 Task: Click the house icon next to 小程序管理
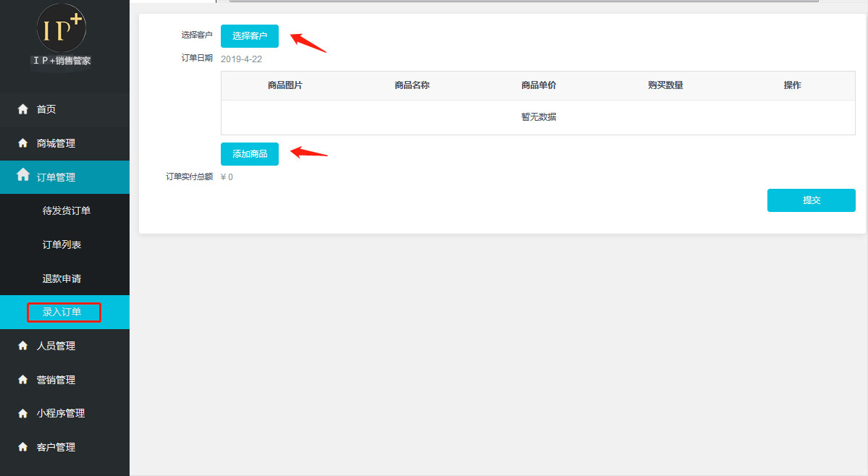(22, 414)
